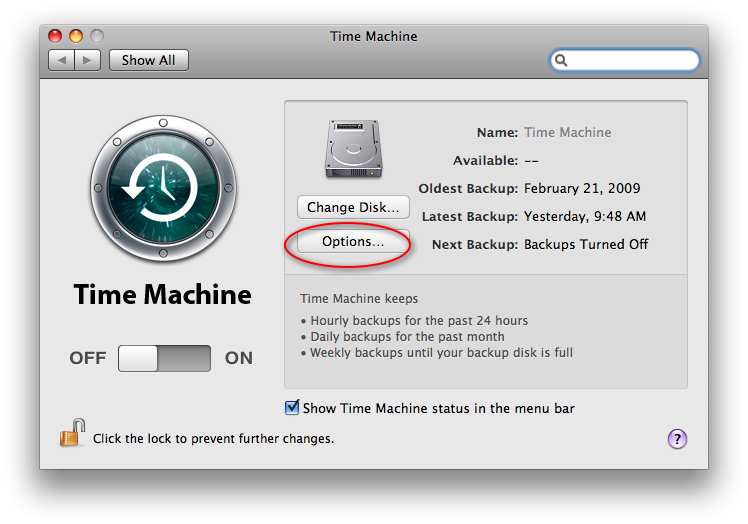This screenshot has width=748, height=524.
Task: Click the Show All button
Action: (148, 60)
